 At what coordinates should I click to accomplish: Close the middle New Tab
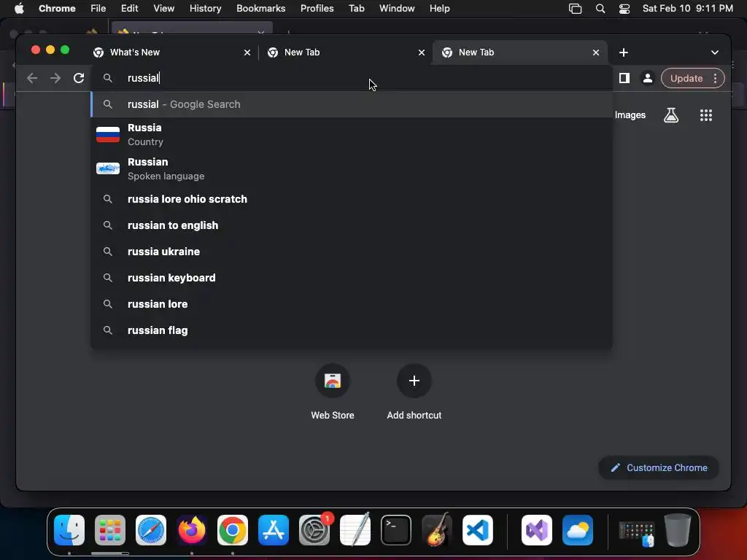pyautogui.click(x=422, y=52)
